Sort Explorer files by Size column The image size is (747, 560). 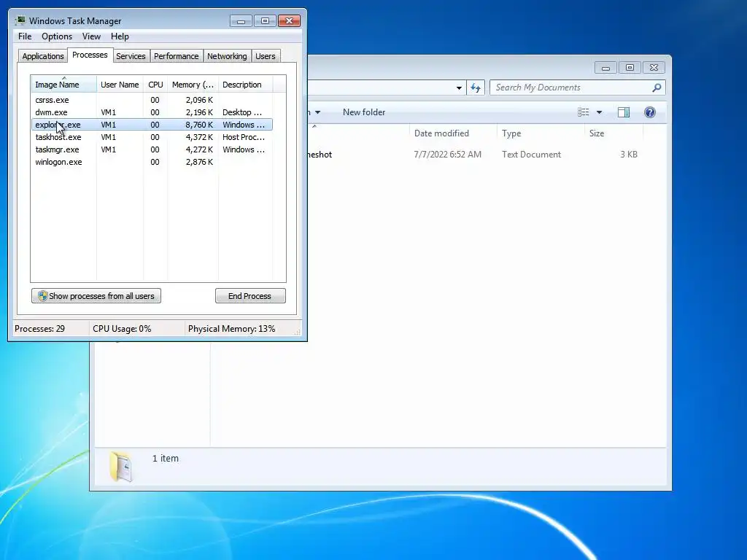[x=614, y=133]
